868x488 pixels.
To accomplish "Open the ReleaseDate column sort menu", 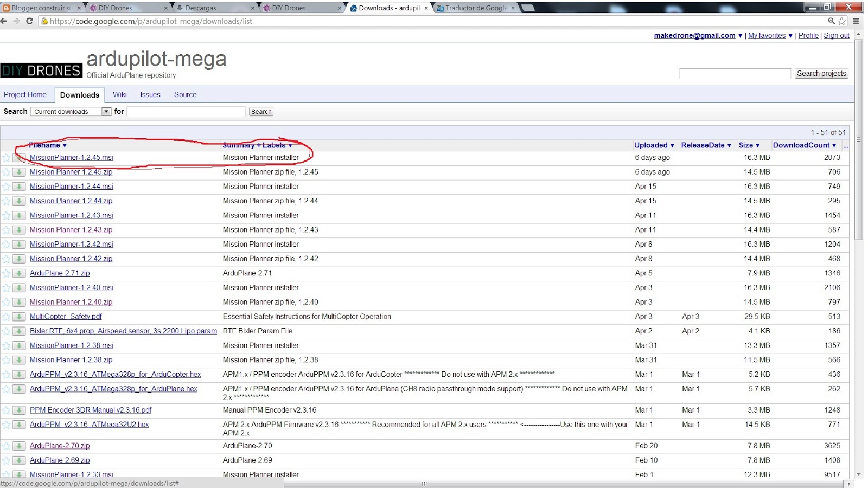I will point(706,145).
